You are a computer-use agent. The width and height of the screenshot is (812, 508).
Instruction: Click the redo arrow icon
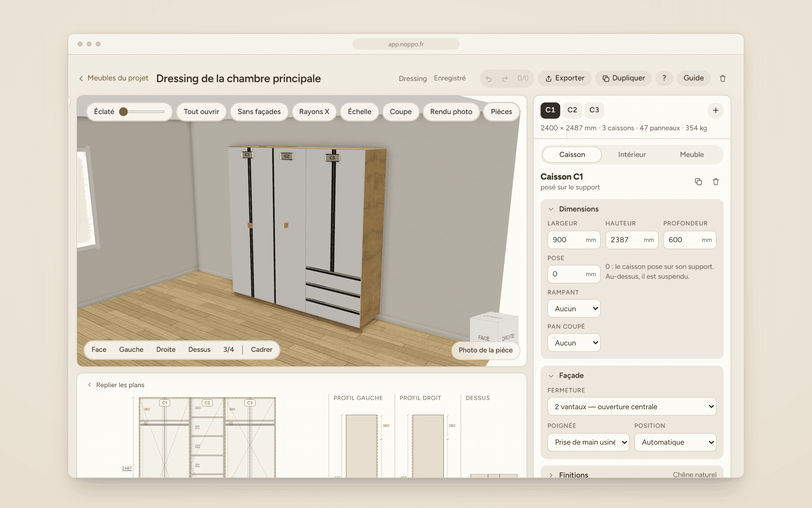click(x=505, y=79)
